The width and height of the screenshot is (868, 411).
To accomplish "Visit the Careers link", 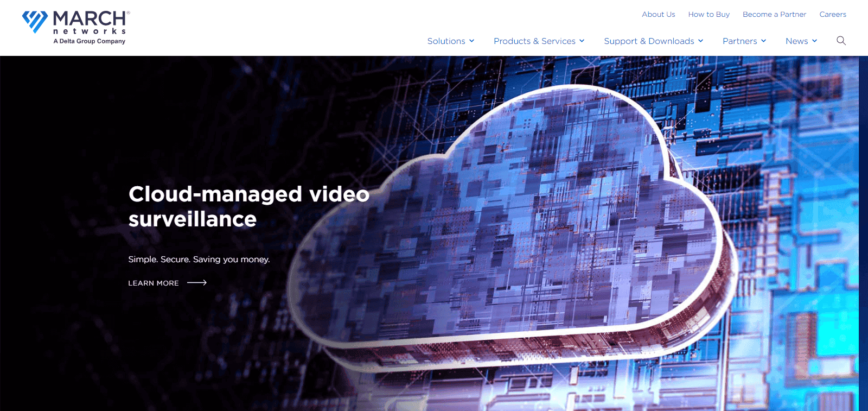I will coord(833,15).
